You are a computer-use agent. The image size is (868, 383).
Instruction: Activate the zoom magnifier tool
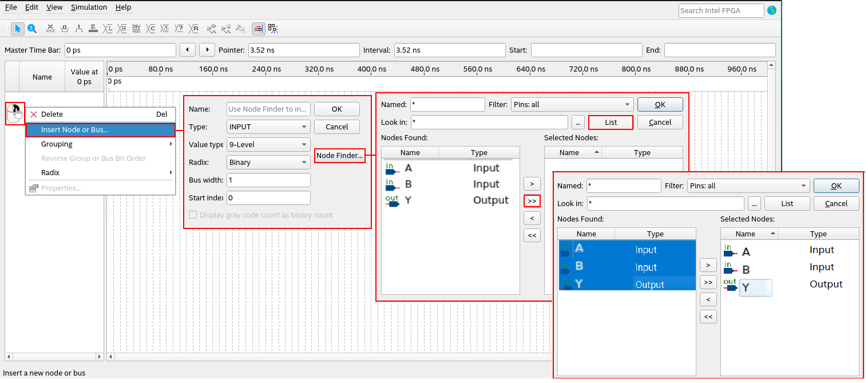click(x=32, y=28)
